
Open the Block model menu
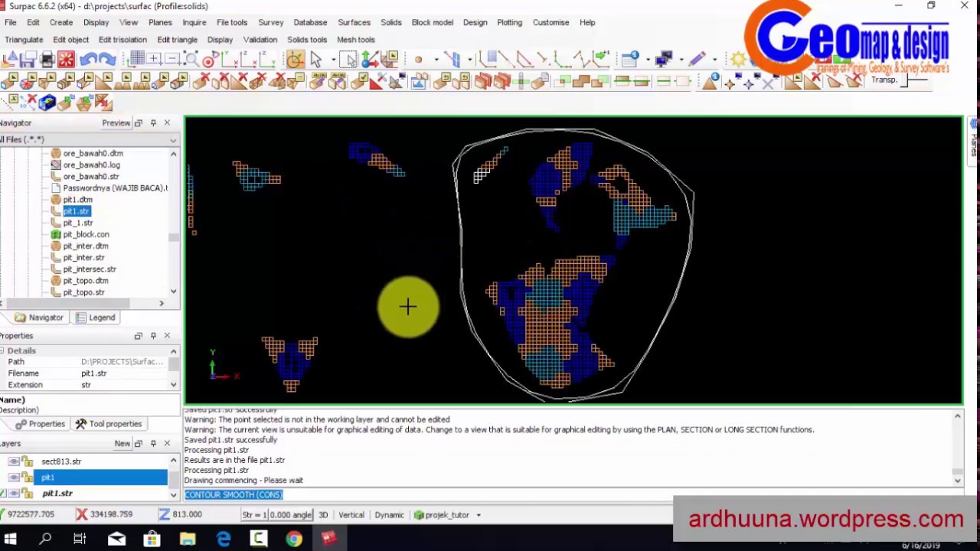point(433,22)
